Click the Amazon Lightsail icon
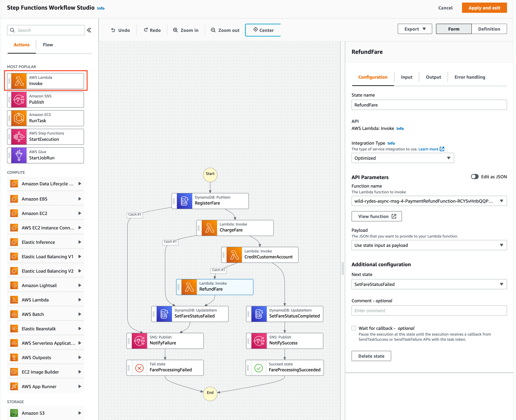 click(x=14, y=285)
